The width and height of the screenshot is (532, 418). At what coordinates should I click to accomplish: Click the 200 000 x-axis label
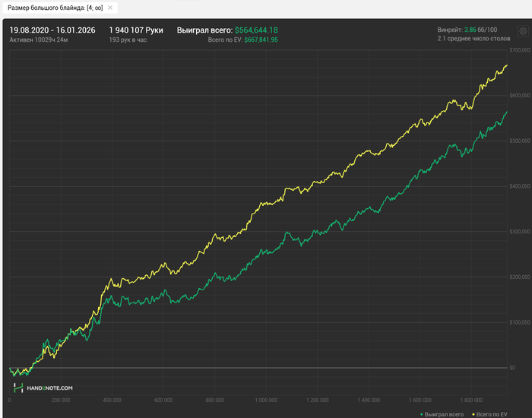coord(61,401)
